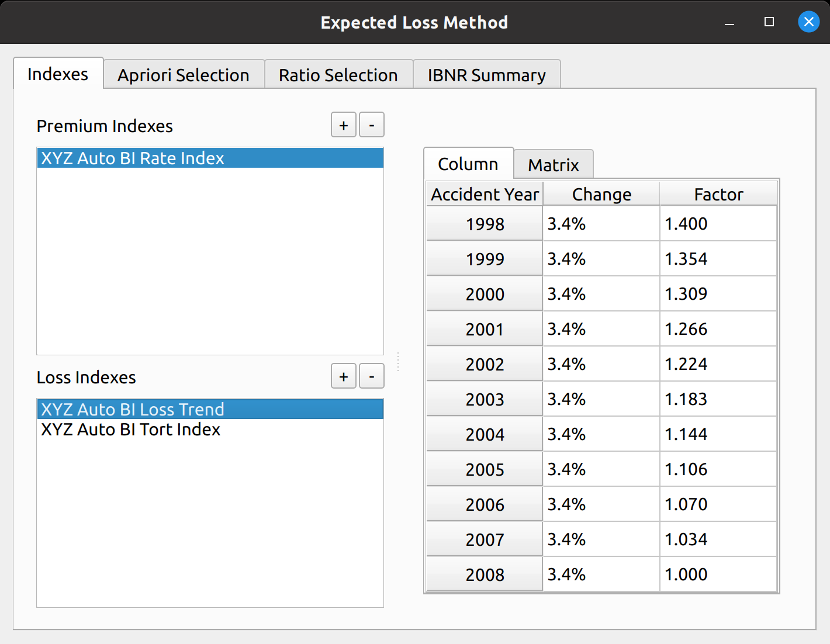The width and height of the screenshot is (830, 644).
Task: Open the Ratio Selection tab
Action: pyautogui.click(x=338, y=75)
